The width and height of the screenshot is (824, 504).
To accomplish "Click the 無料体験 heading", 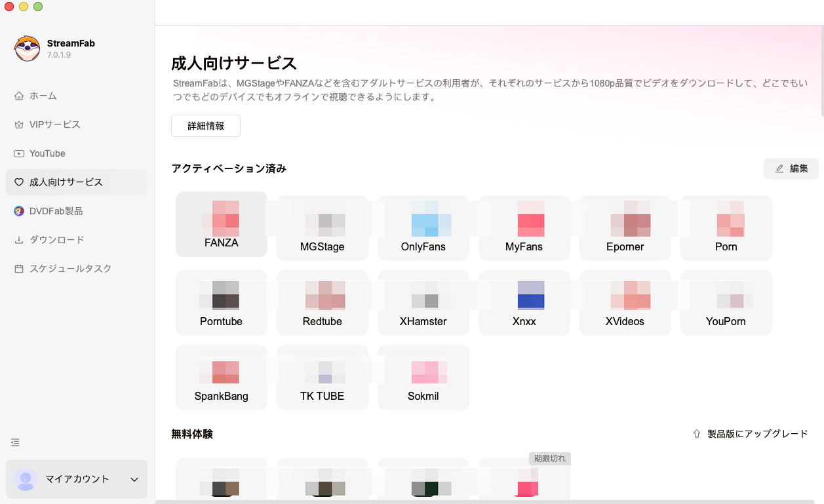I will coord(192,434).
